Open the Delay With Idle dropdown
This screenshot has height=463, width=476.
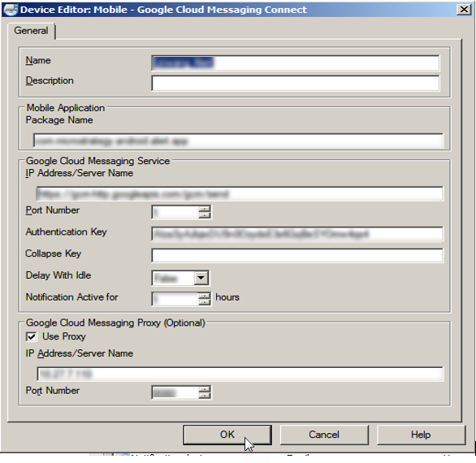[201, 278]
